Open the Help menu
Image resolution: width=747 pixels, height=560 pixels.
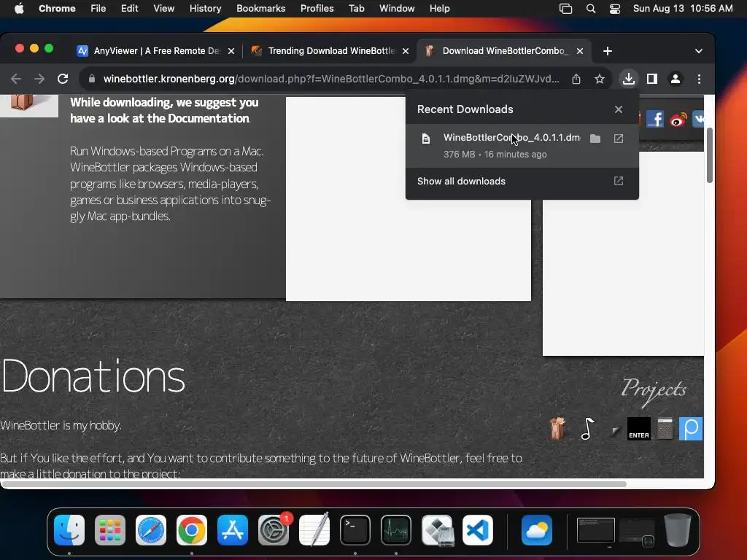point(439,9)
